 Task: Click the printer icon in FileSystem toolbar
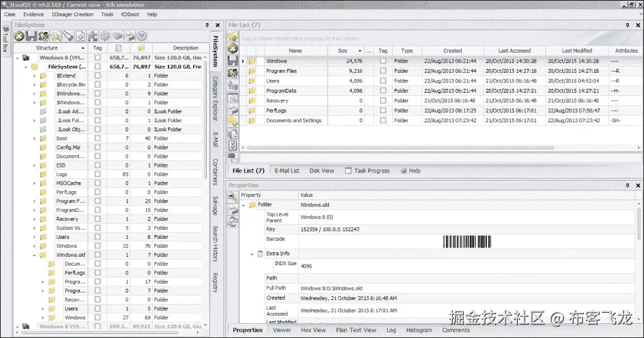click(130, 36)
